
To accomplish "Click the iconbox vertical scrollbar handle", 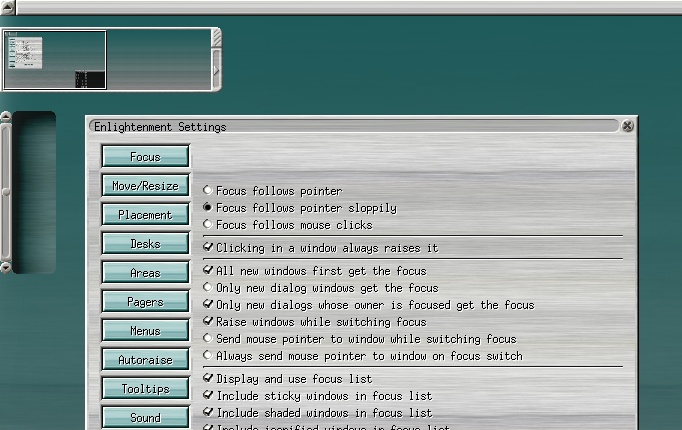I will click(x=6, y=192).
